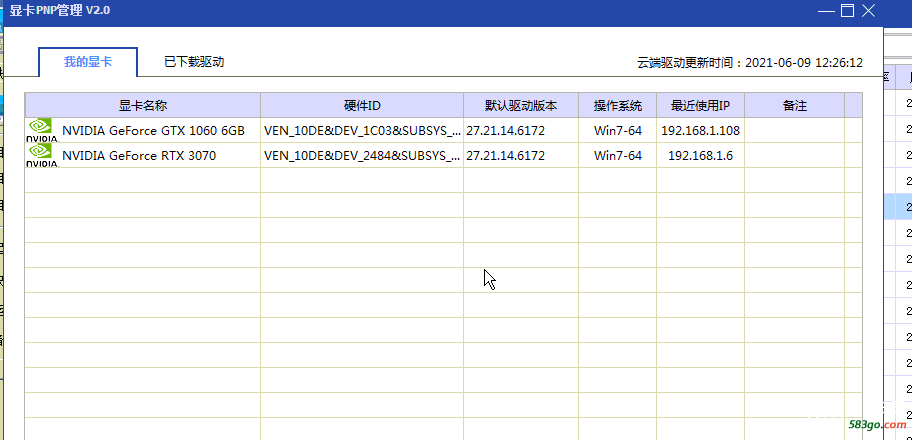Switch to the 我的显卡 tab

coord(88,62)
